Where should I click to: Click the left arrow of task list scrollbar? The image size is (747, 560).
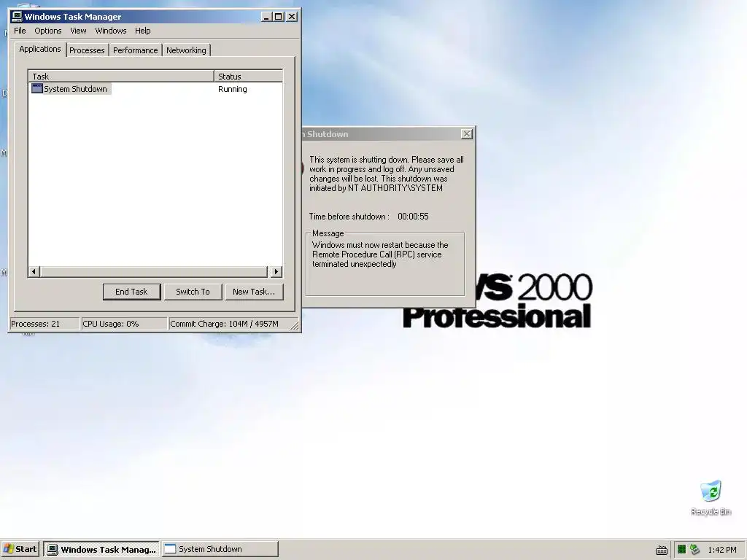click(x=34, y=272)
